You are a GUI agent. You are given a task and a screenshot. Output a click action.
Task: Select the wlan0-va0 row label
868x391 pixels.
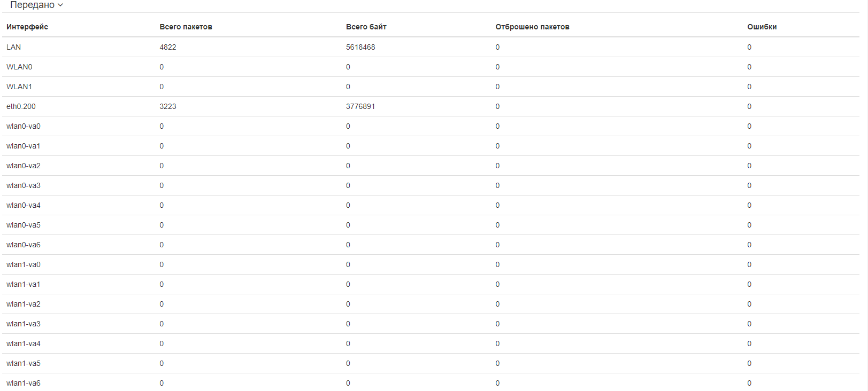24,126
